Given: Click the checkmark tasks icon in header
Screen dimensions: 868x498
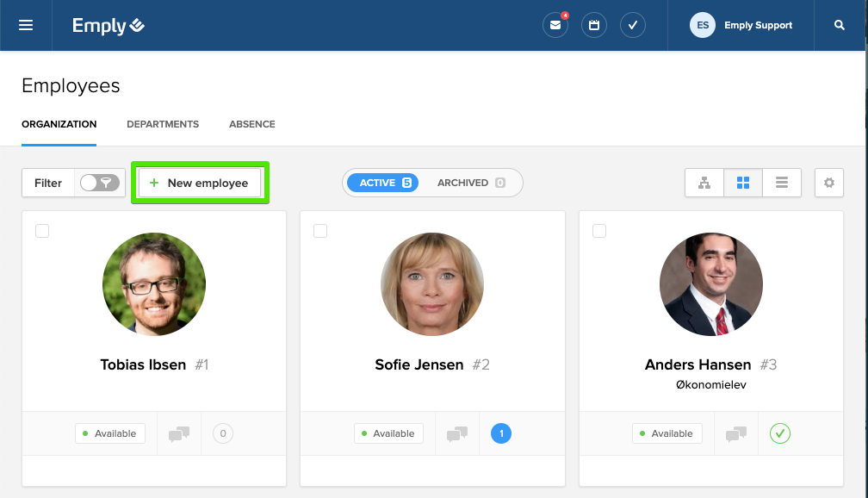Looking at the screenshot, I should 633,25.
